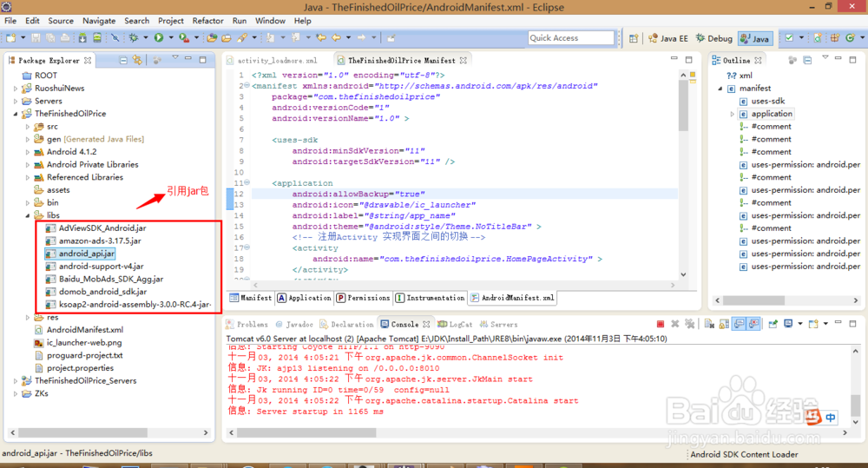Click the Back navigation yellow arrow
Screen dimensions: 868x468
[x=336, y=37]
